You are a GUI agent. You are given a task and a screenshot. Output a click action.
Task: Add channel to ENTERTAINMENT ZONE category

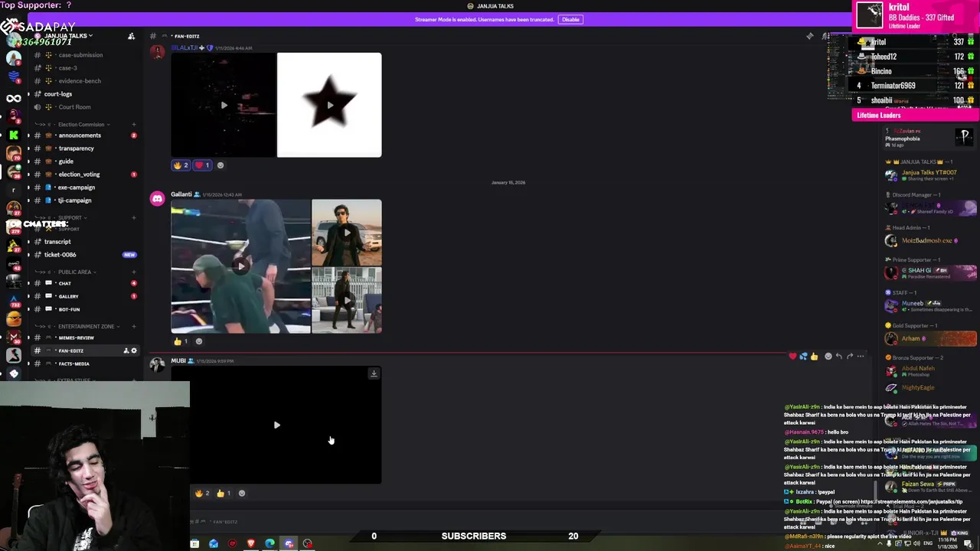133,326
